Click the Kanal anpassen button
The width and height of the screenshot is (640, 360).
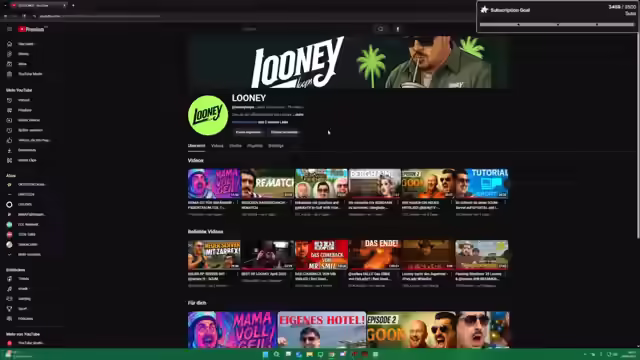pos(249,132)
